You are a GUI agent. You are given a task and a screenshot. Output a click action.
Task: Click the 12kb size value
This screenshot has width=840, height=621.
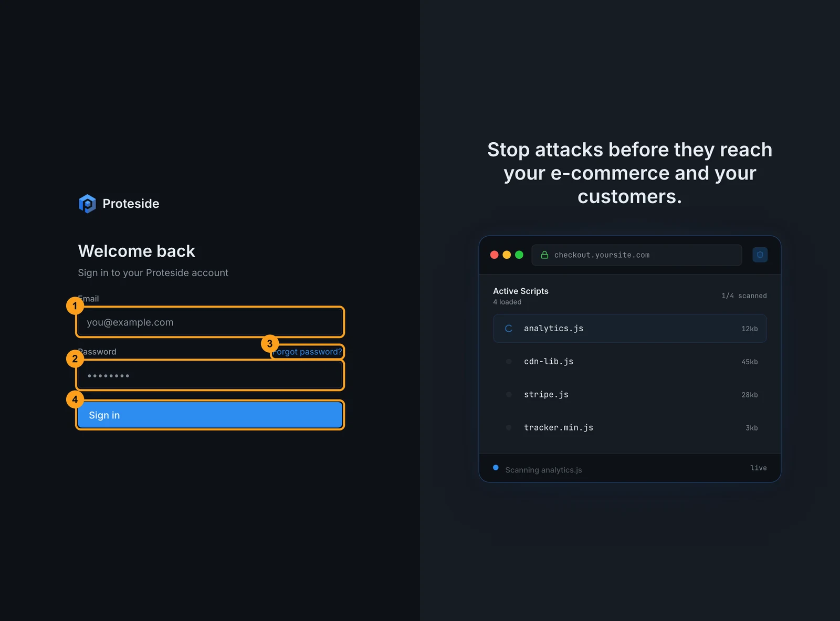(x=750, y=329)
